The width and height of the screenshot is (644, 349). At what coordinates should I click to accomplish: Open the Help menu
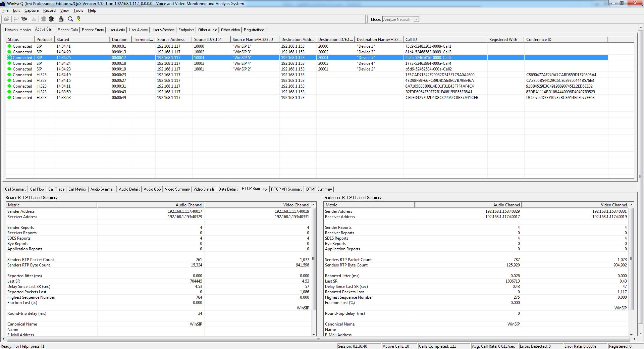pyautogui.click(x=92, y=10)
